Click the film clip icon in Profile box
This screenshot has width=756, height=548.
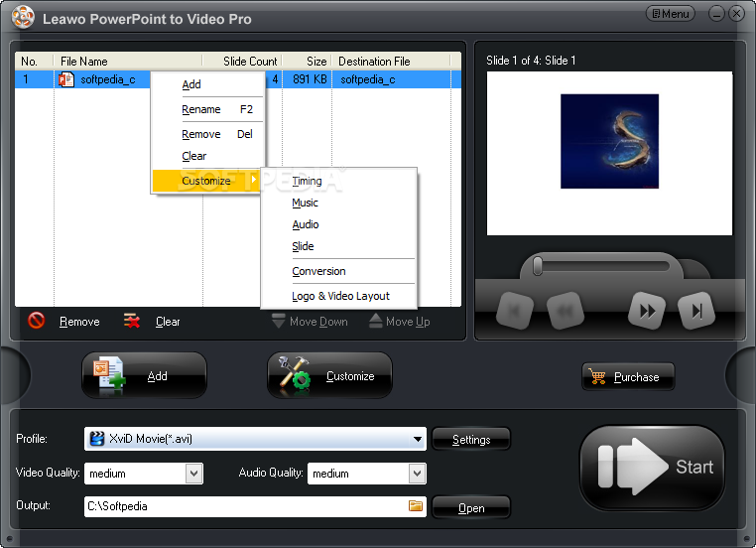click(x=97, y=439)
